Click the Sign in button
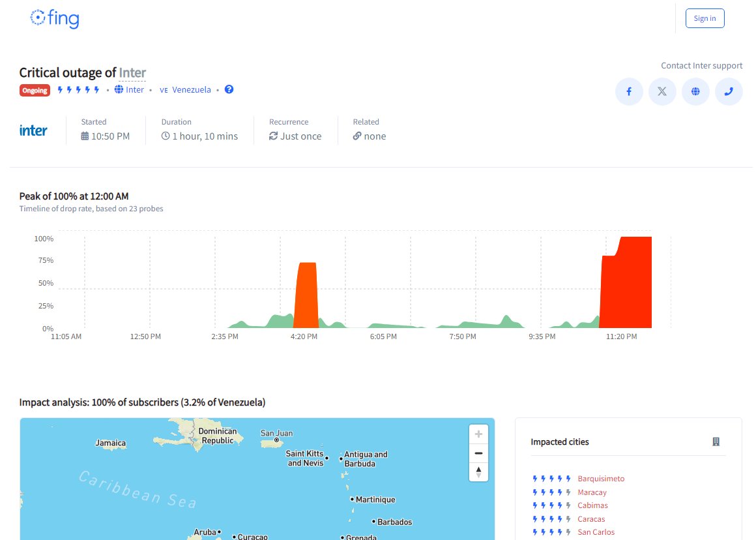This screenshot has width=756, height=540. [x=705, y=18]
